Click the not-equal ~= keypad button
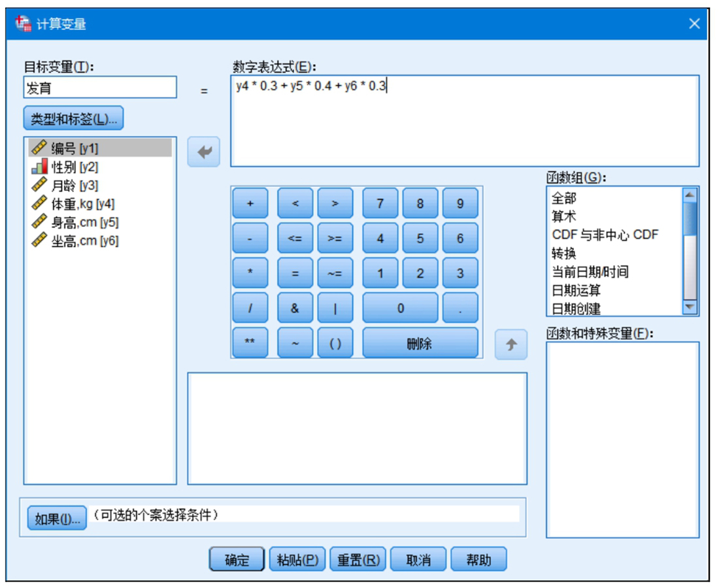 (x=335, y=272)
